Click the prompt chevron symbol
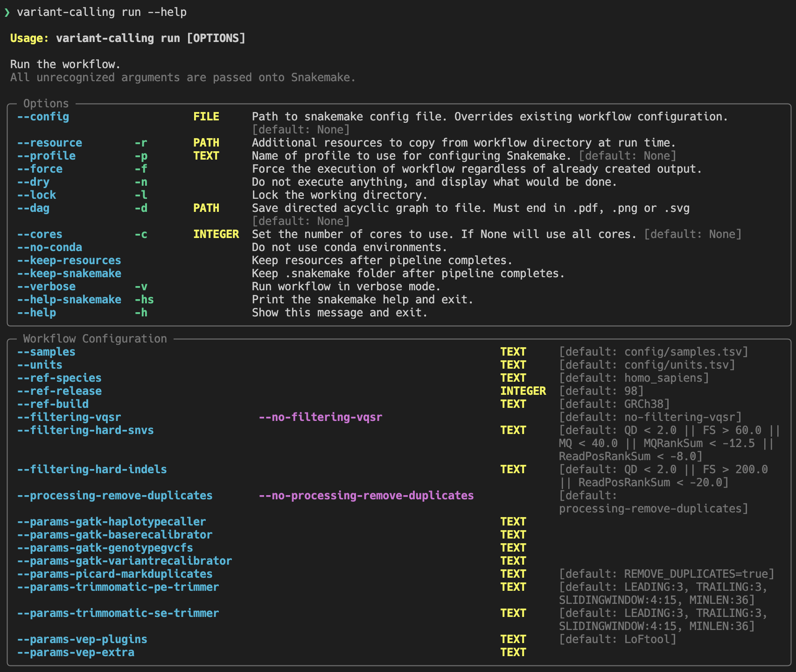 tap(7, 12)
